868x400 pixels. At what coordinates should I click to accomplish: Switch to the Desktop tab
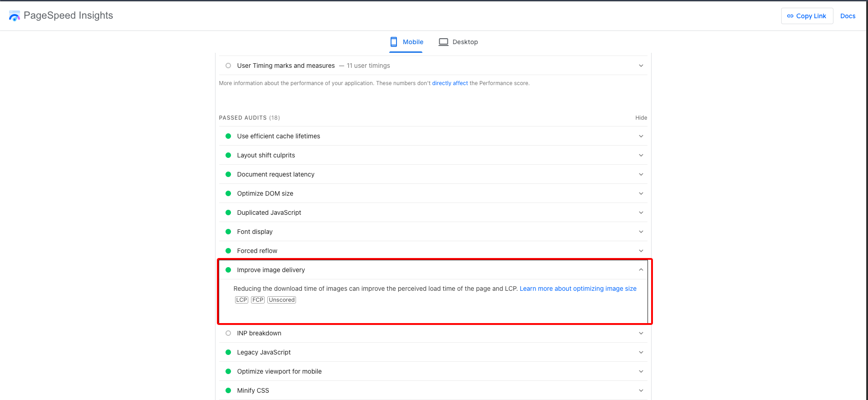[x=458, y=42]
